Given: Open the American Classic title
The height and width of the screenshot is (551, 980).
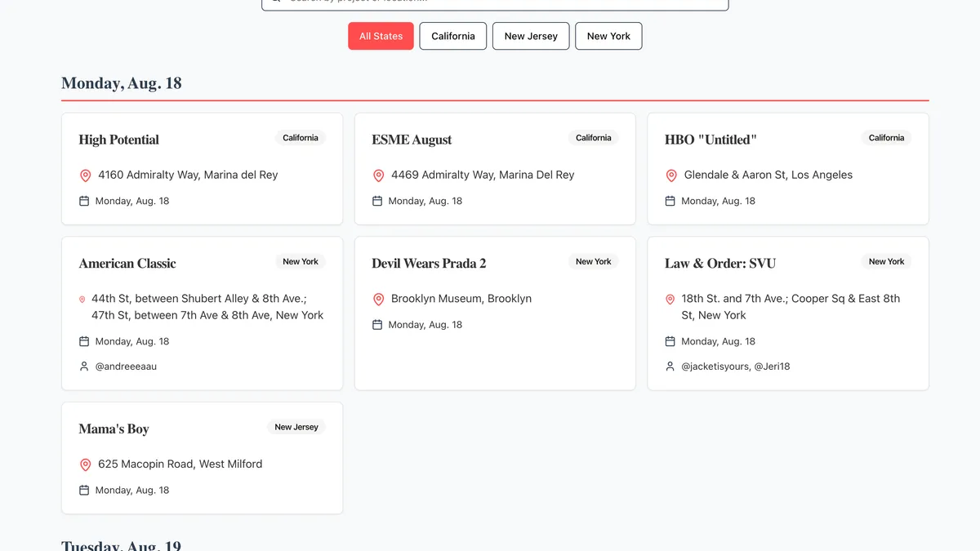Looking at the screenshot, I should coord(127,264).
